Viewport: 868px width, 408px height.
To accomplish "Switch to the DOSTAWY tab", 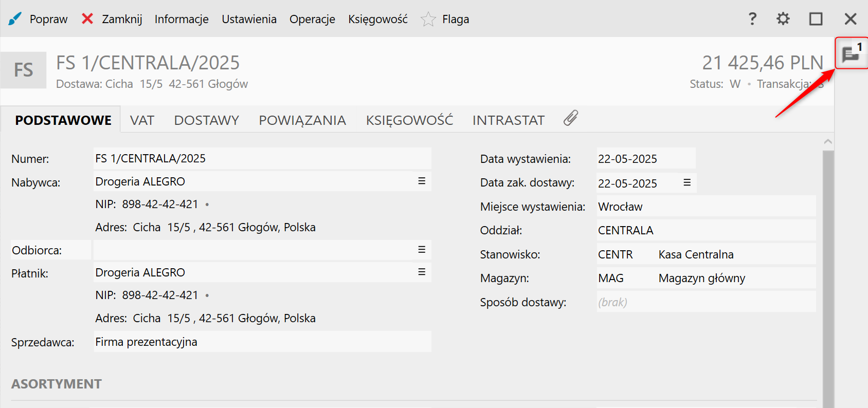I will pyautogui.click(x=206, y=120).
